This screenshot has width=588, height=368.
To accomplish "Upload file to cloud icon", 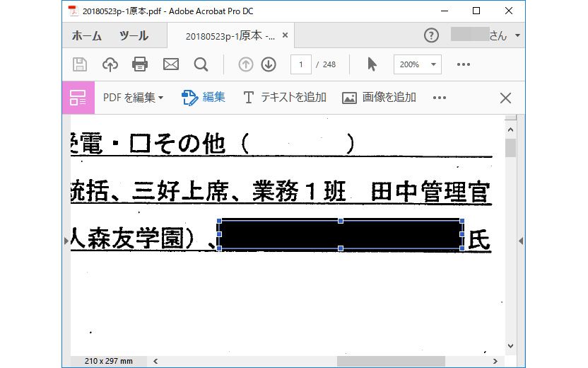I will tap(110, 64).
